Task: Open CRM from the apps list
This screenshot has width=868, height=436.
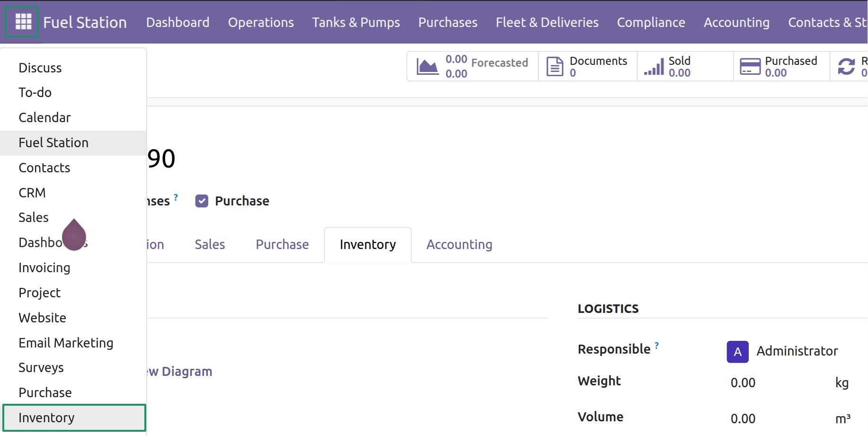Action: [x=73, y=193]
